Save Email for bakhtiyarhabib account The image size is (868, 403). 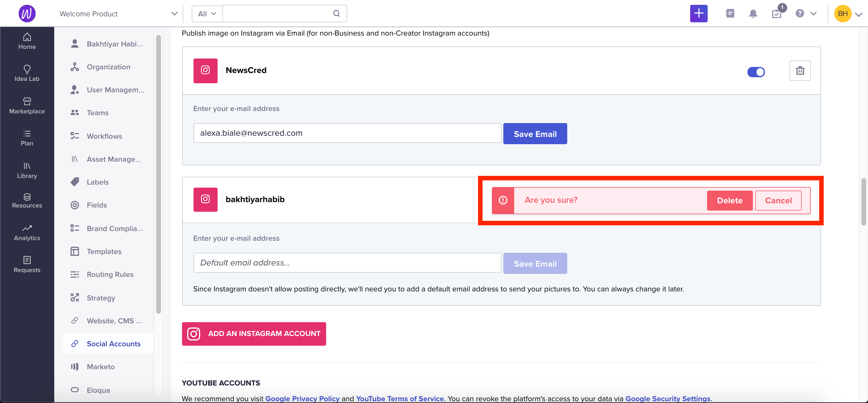tap(535, 264)
